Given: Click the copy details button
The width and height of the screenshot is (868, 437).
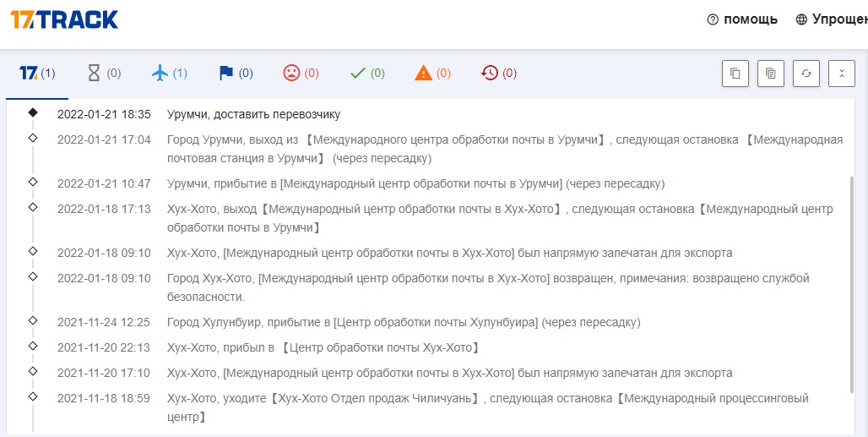Looking at the screenshot, I should pyautogui.click(x=771, y=73).
